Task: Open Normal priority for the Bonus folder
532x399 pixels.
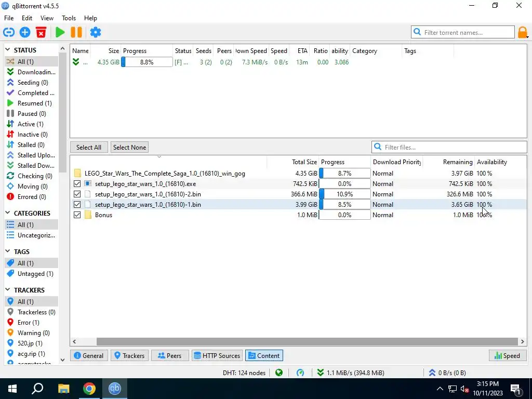Action: pyautogui.click(x=383, y=215)
